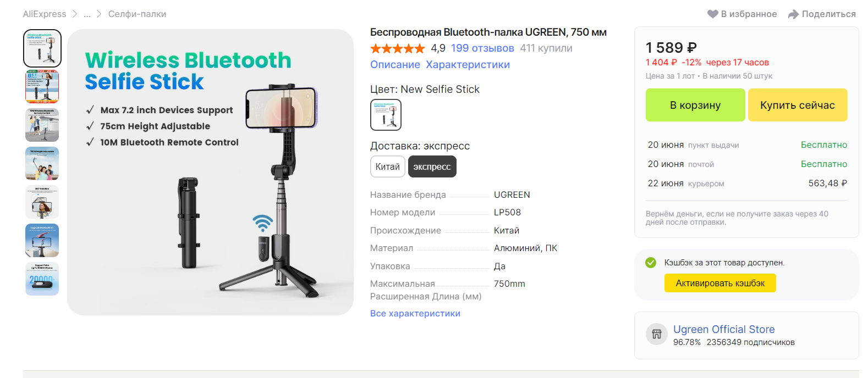Open the 199 отзывов reviews link
Screen dimensions: 868x378
pos(482,48)
